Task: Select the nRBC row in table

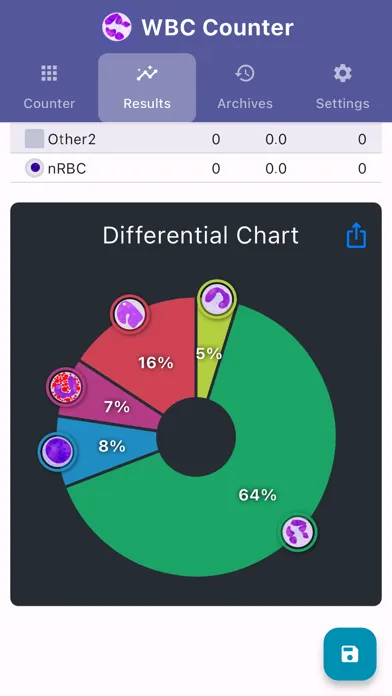Action: pos(196,168)
